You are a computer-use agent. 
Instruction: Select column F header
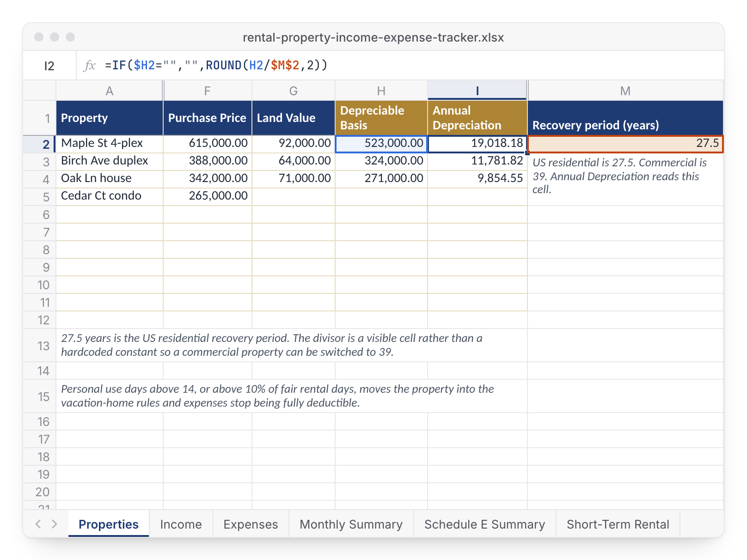[208, 91]
